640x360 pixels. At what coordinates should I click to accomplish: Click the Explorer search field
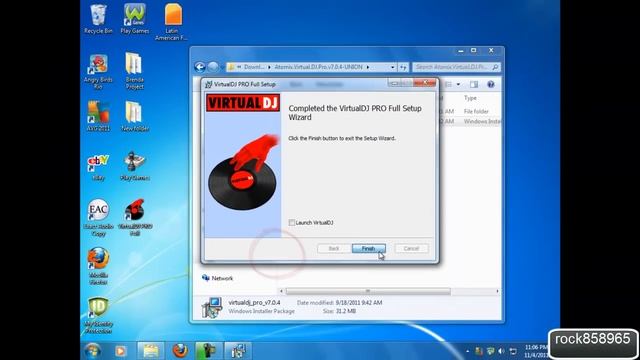pyautogui.click(x=456, y=67)
